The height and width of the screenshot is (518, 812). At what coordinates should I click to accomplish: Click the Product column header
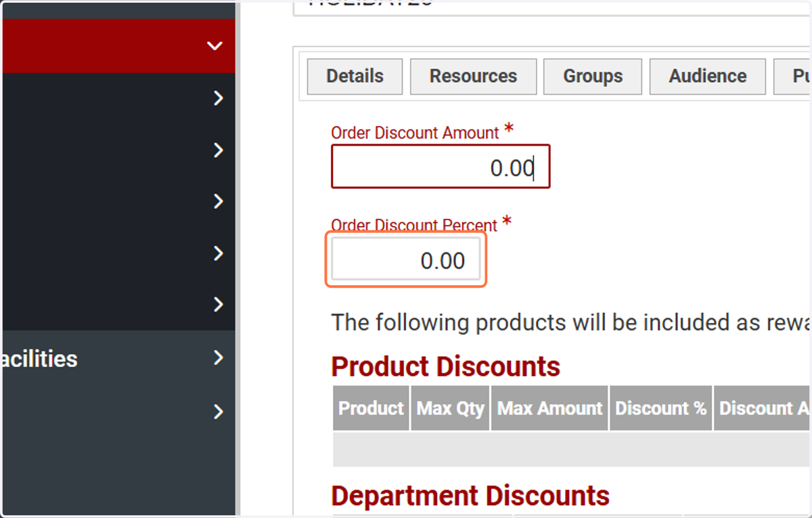coord(371,408)
